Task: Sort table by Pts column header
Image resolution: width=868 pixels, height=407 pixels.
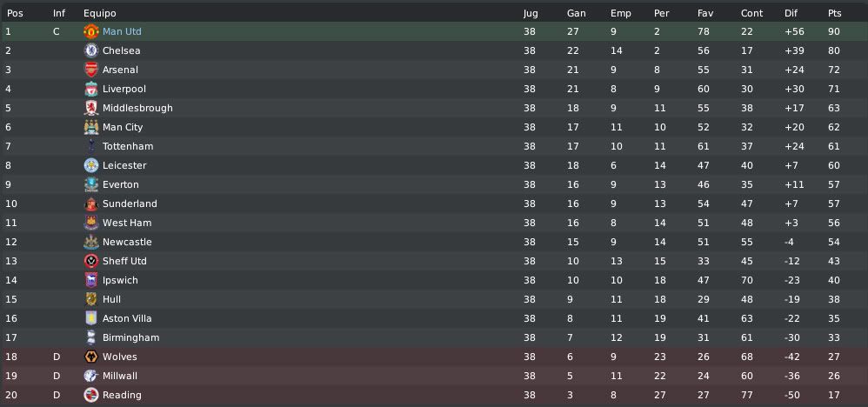Action: pyautogui.click(x=834, y=13)
